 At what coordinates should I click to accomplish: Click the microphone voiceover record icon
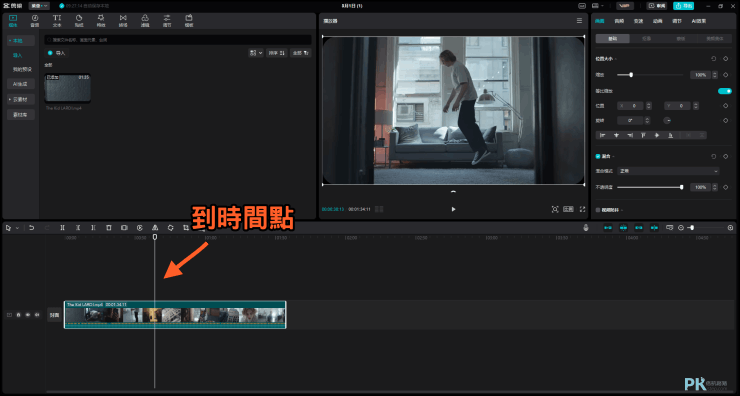tap(586, 227)
